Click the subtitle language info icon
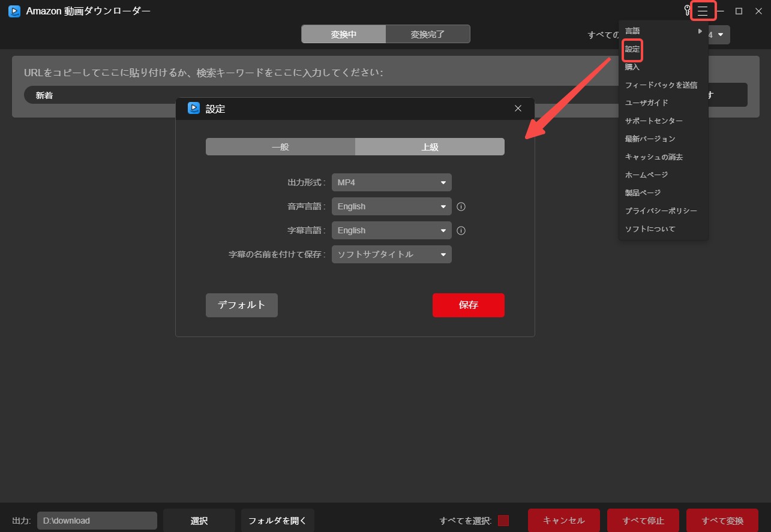The width and height of the screenshot is (771, 532). (461, 230)
